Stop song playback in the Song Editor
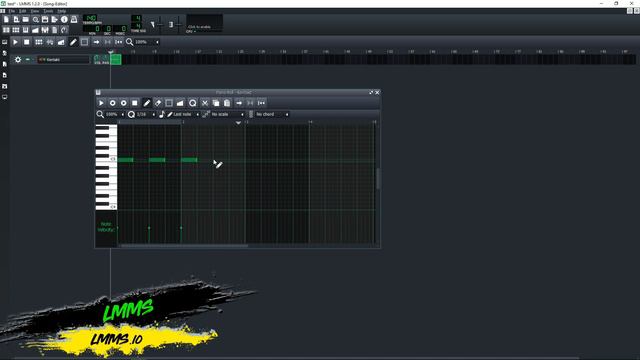The image size is (640, 360). (27, 42)
